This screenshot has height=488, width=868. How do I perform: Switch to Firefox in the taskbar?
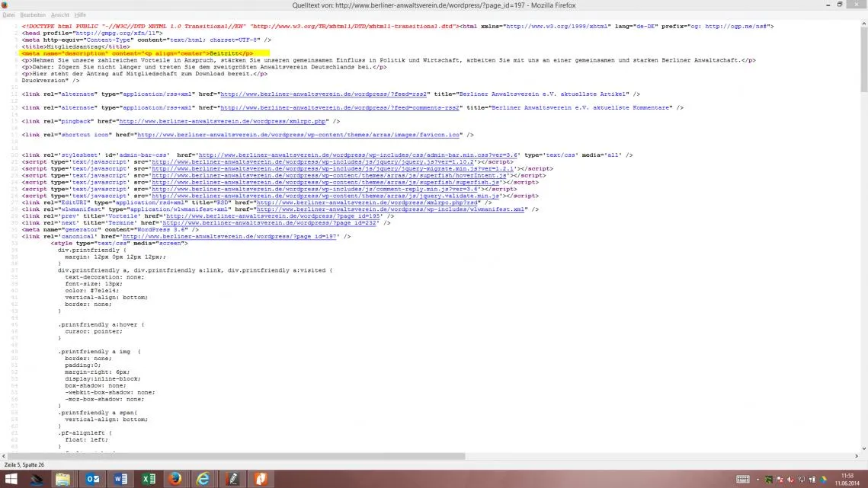tap(175, 479)
